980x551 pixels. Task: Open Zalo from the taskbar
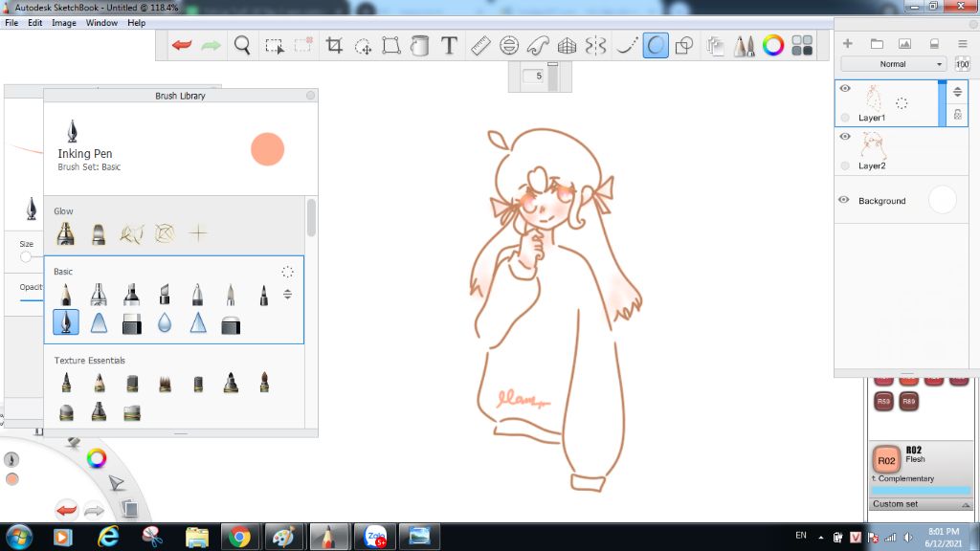[x=375, y=537]
